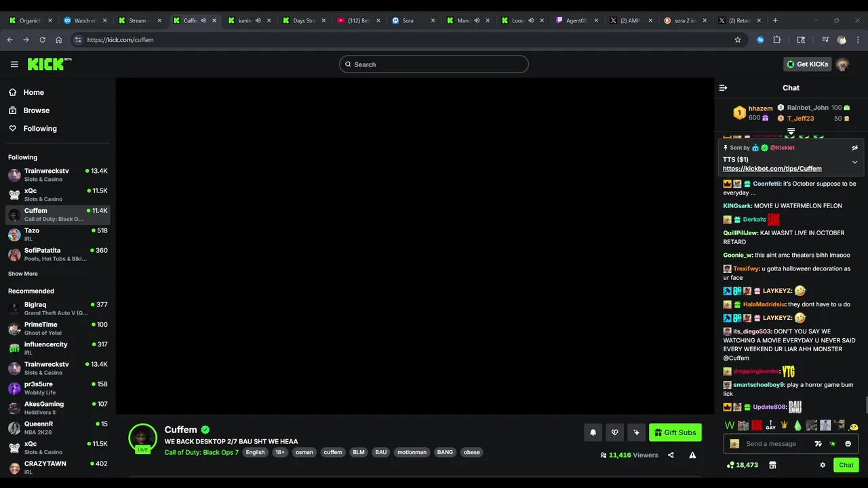The height and width of the screenshot is (488, 868).
Task: Click the share stream icon
Action: pyautogui.click(x=671, y=455)
